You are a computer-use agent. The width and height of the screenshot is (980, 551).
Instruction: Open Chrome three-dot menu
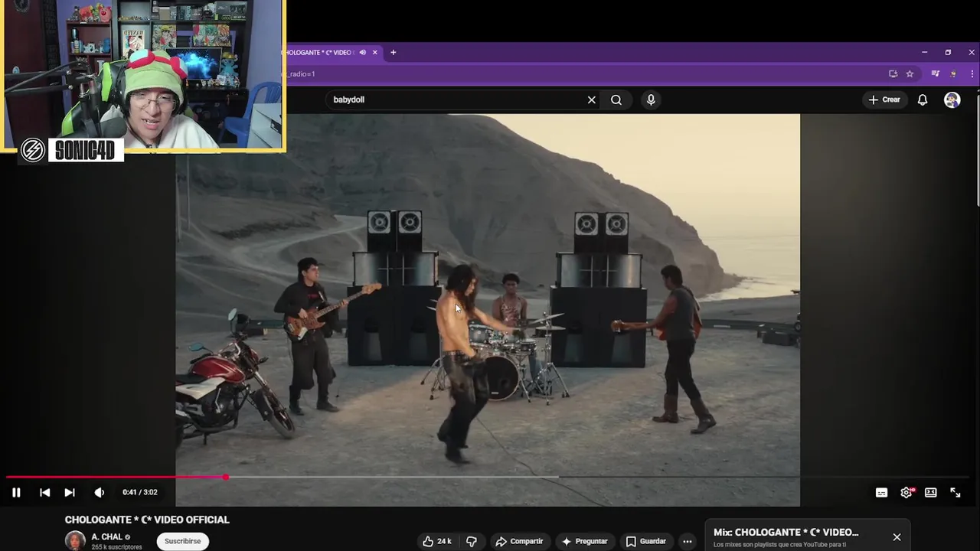pyautogui.click(x=972, y=73)
